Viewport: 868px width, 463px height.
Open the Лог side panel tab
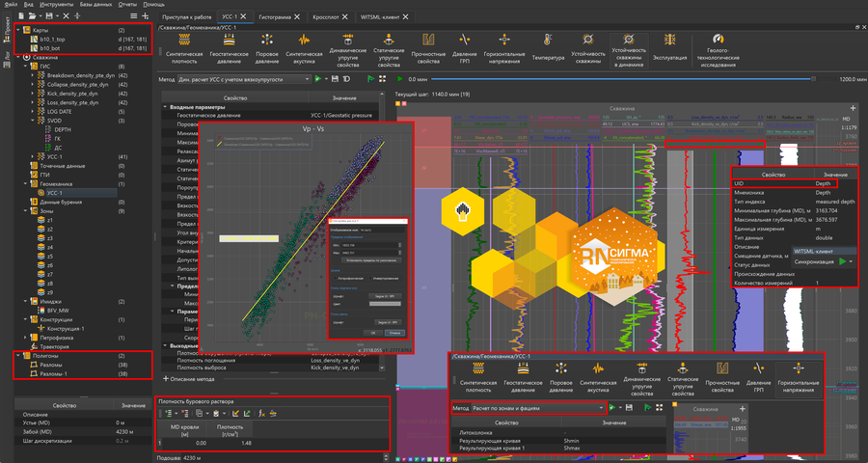click(8, 59)
